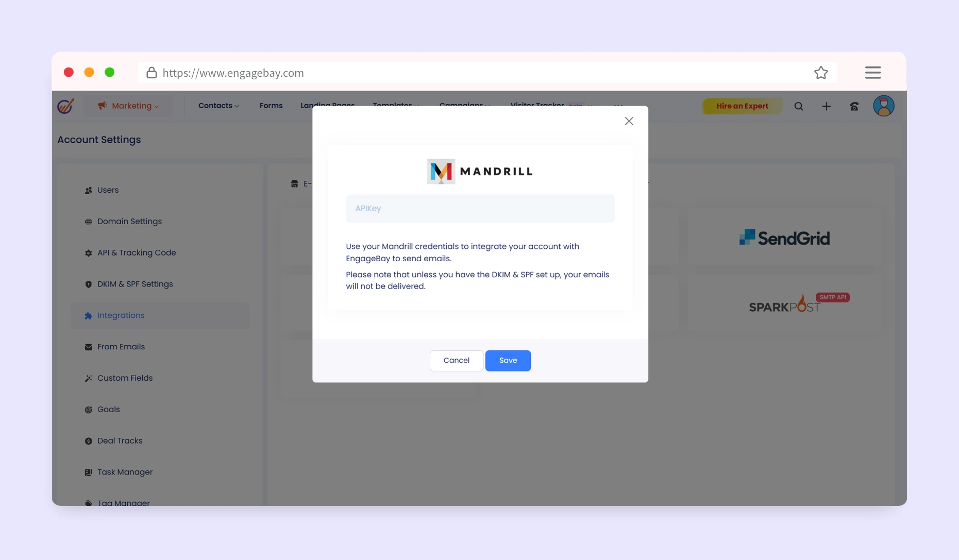Viewport: 959px width, 560px height.
Task: Click the Account Settings heading
Action: pyautogui.click(x=99, y=140)
